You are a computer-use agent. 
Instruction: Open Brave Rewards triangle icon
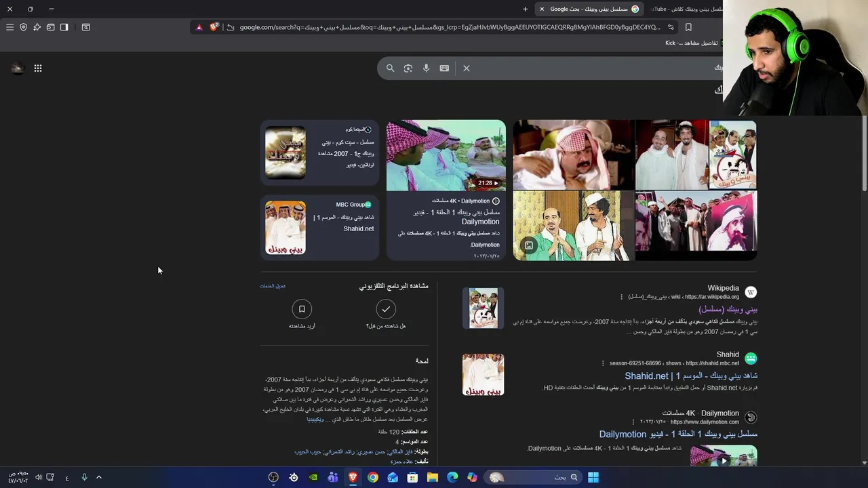(199, 27)
